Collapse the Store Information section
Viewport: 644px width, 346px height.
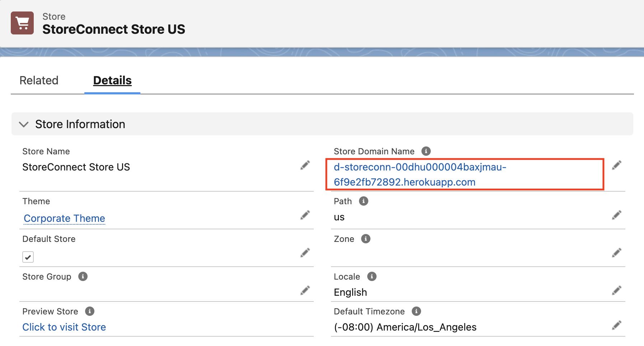point(24,124)
